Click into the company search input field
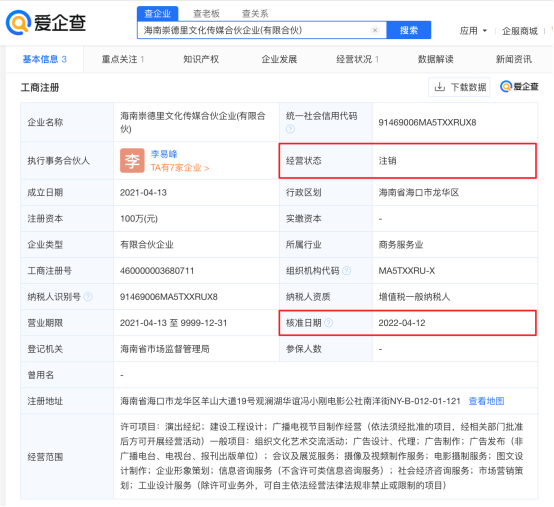The width and height of the screenshot is (554, 507). click(x=254, y=30)
